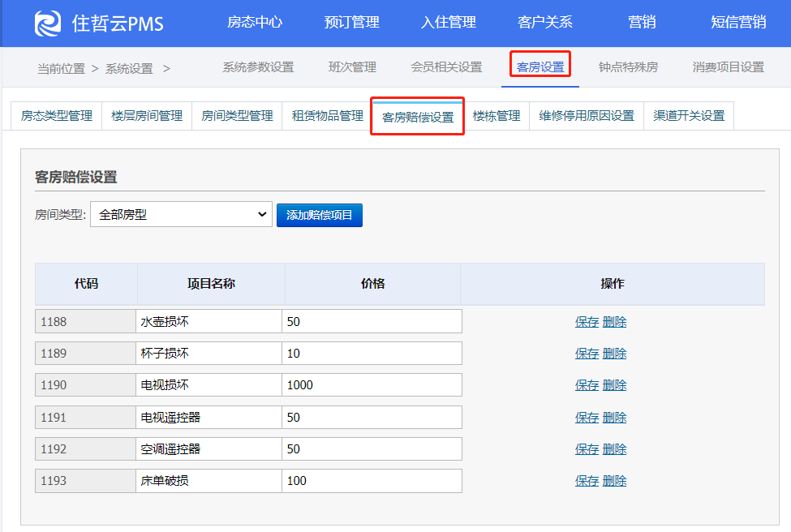Open the 房态类型管理 sub-tab
This screenshot has height=532, width=791.
(x=57, y=116)
